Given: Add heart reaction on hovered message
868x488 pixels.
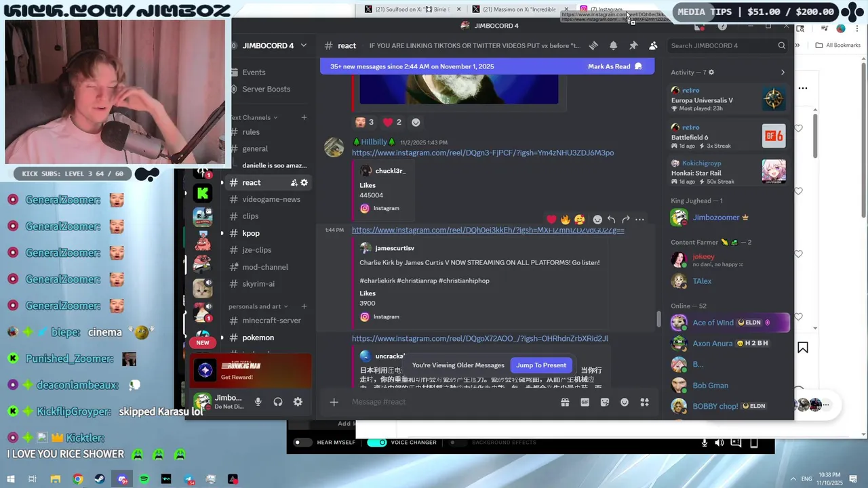Looking at the screenshot, I should [551, 220].
